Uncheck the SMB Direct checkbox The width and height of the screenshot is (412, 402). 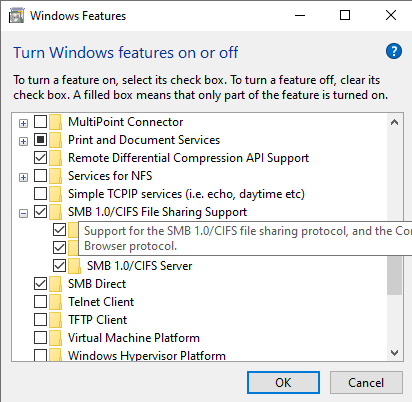[40, 284]
